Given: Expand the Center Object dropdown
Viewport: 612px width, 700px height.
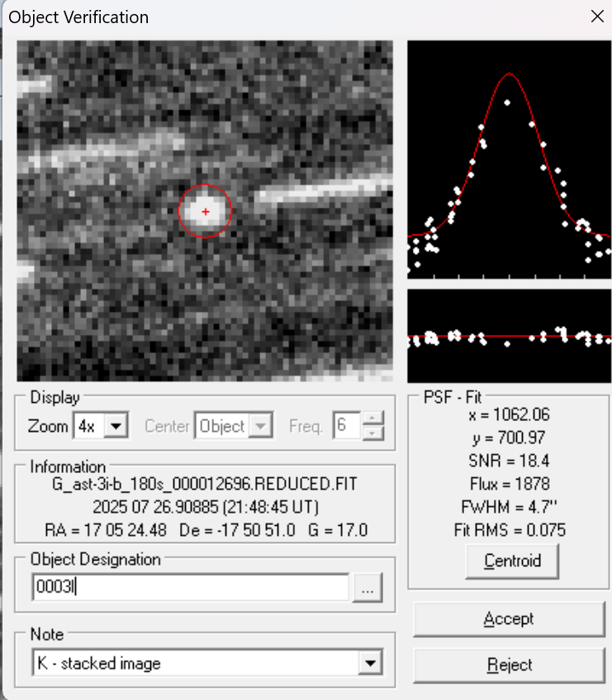Looking at the screenshot, I should [261, 426].
